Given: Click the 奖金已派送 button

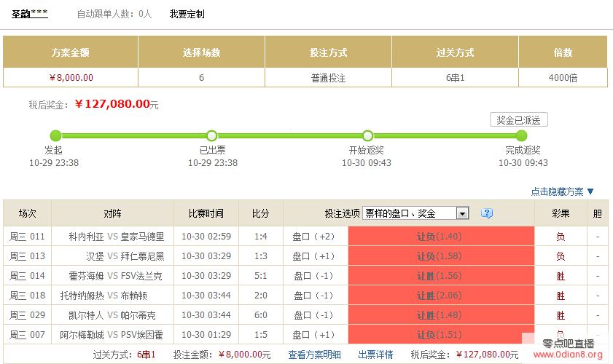Looking at the screenshot, I should click(518, 120).
